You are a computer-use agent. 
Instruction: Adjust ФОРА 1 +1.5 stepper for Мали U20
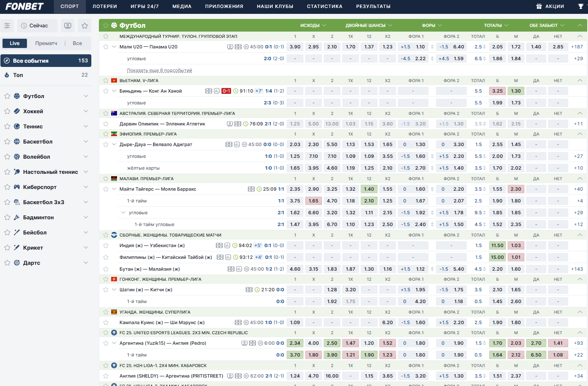click(432, 47)
